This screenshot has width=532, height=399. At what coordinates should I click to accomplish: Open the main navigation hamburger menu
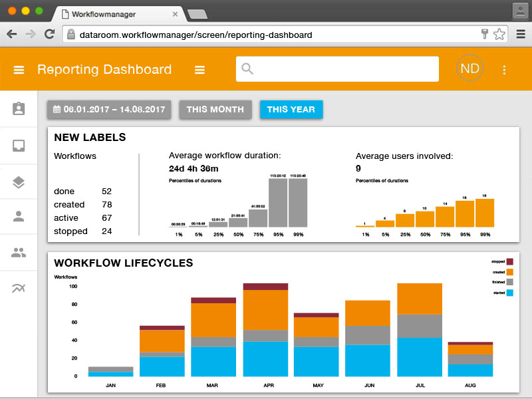19,70
